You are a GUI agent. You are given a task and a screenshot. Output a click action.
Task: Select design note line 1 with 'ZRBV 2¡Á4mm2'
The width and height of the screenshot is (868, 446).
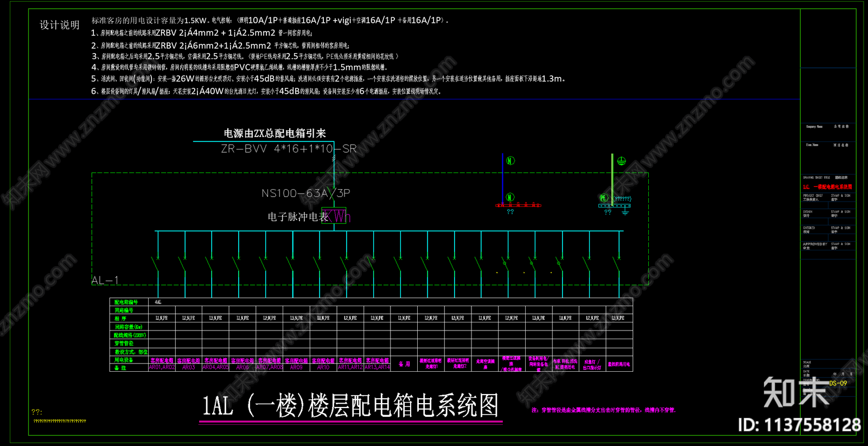pos(201,33)
